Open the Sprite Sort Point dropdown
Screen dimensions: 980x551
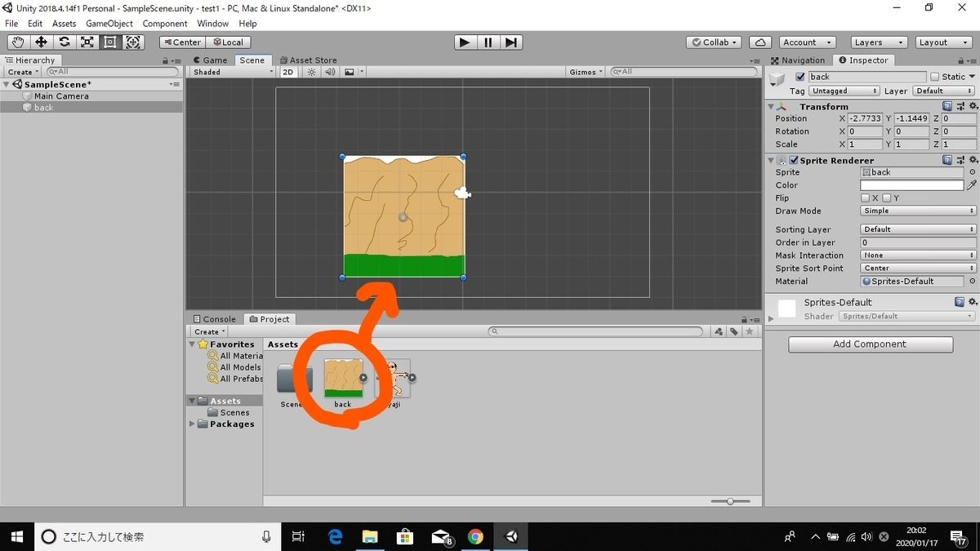[919, 268]
